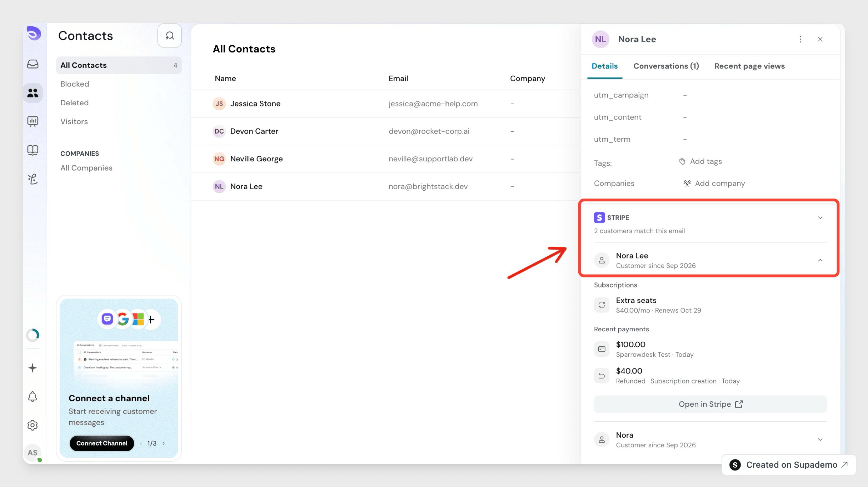Image resolution: width=868 pixels, height=487 pixels.
Task: Click the onboarding progress ring icon
Action: click(x=33, y=335)
